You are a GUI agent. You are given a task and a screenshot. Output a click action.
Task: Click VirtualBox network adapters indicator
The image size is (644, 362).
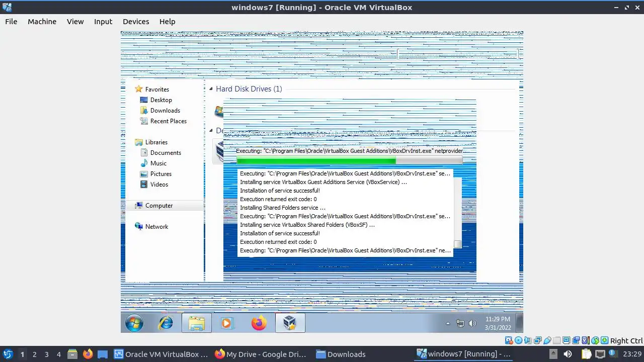[538, 340]
